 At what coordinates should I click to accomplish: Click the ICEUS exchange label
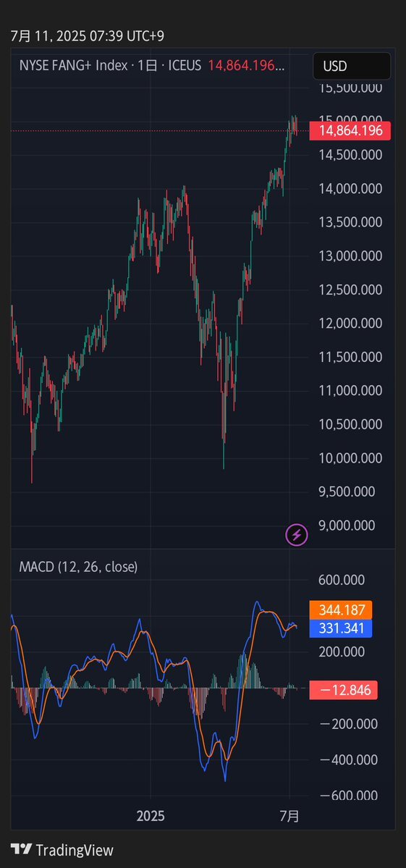point(184,65)
